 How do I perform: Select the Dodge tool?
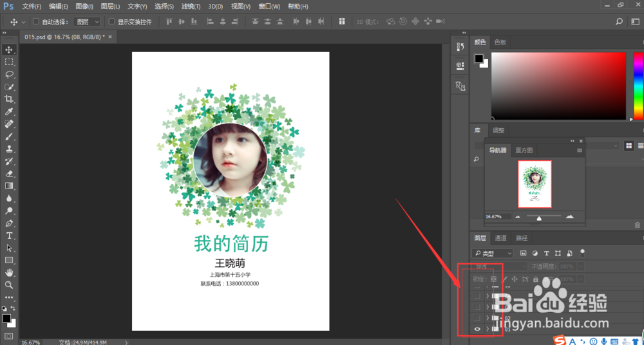(x=8, y=210)
